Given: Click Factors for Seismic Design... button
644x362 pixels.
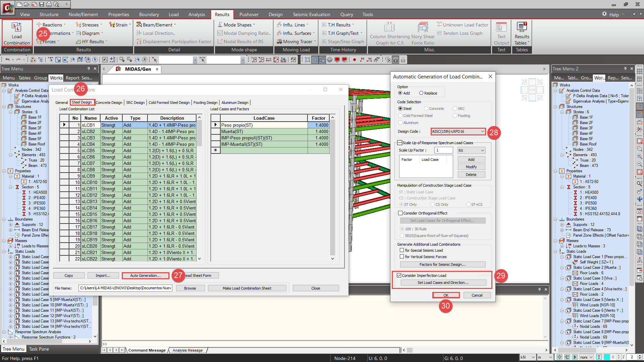Looking at the screenshot, I should 442,264.
